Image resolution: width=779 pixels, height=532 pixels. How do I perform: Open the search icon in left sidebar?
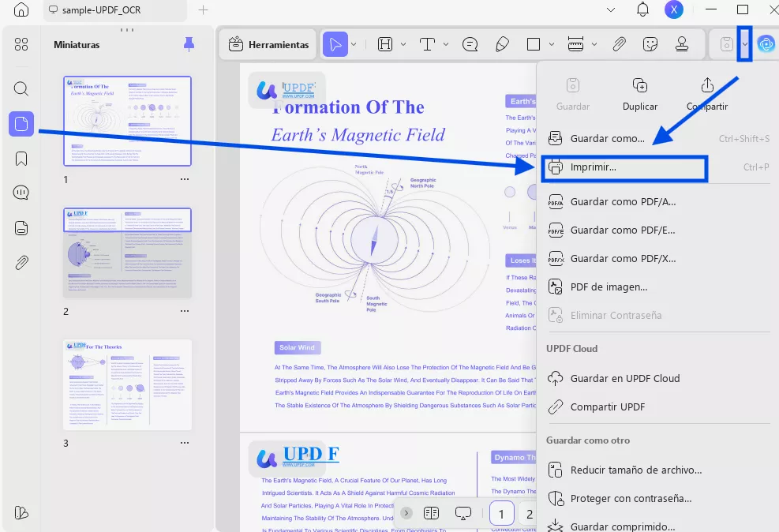coord(21,89)
